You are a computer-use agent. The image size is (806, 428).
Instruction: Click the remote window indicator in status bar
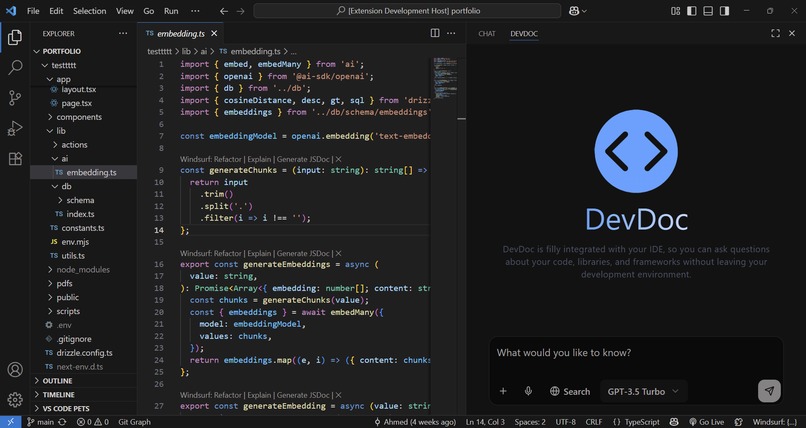click(10, 422)
